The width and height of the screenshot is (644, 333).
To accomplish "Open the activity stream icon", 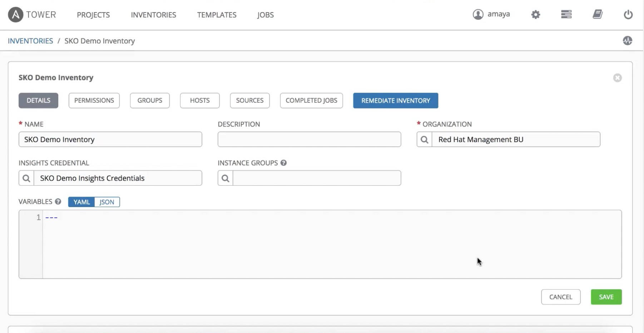I will point(627,41).
